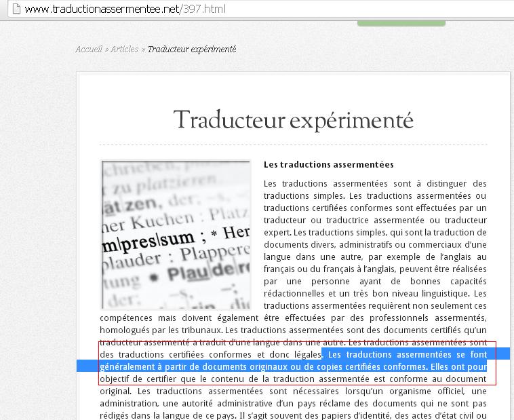Click the line starting "rédigés dans la langue"

pos(293,415)
